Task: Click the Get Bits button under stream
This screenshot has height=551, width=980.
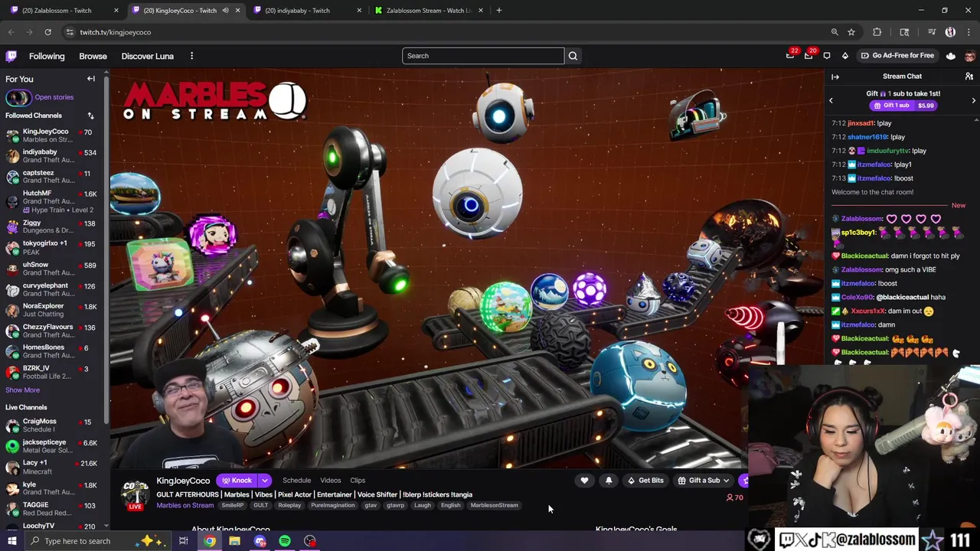Action: click(x=645, y=481)
